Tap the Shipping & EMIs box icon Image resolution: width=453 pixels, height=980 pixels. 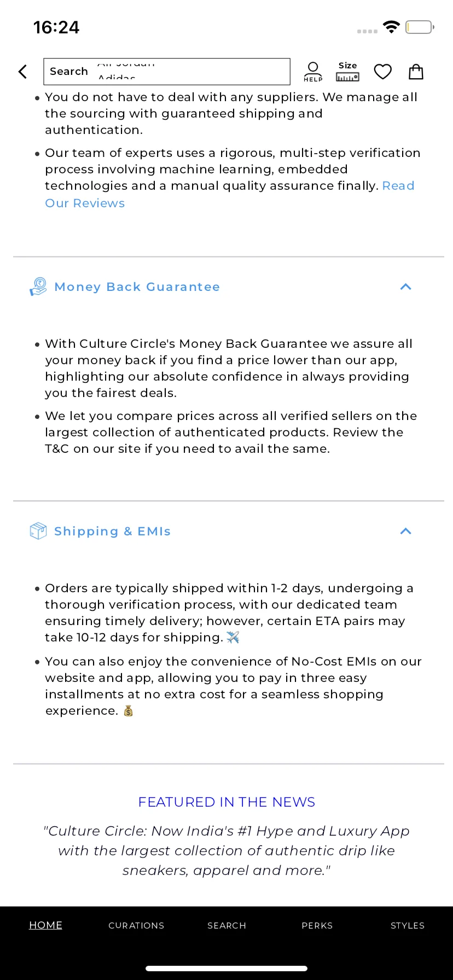point(38,531)
